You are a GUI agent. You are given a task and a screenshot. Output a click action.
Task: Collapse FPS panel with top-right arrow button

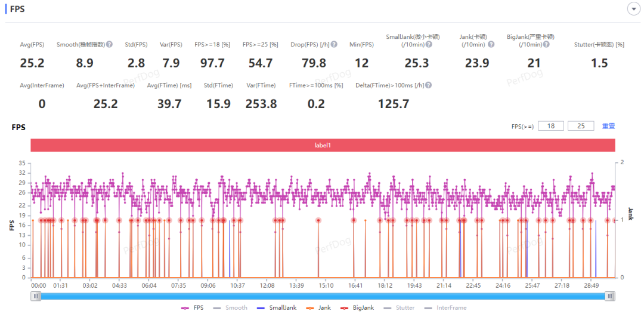tap(634, 9)
